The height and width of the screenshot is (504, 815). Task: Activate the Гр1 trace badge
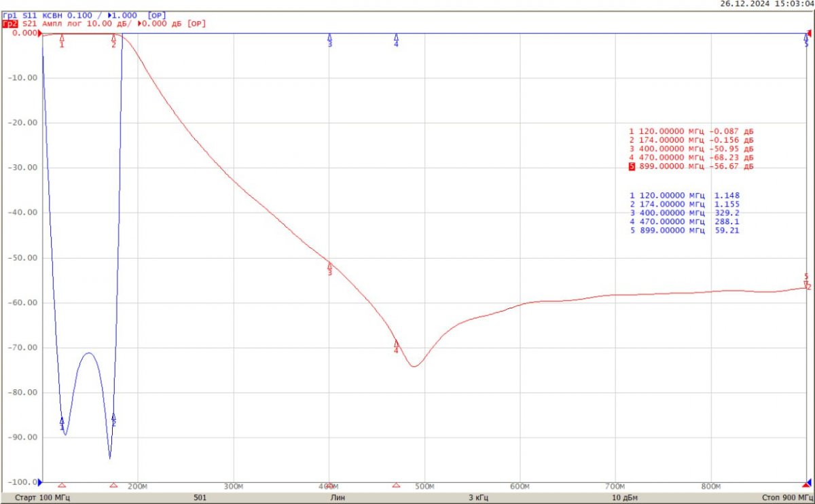pos(10,15)
